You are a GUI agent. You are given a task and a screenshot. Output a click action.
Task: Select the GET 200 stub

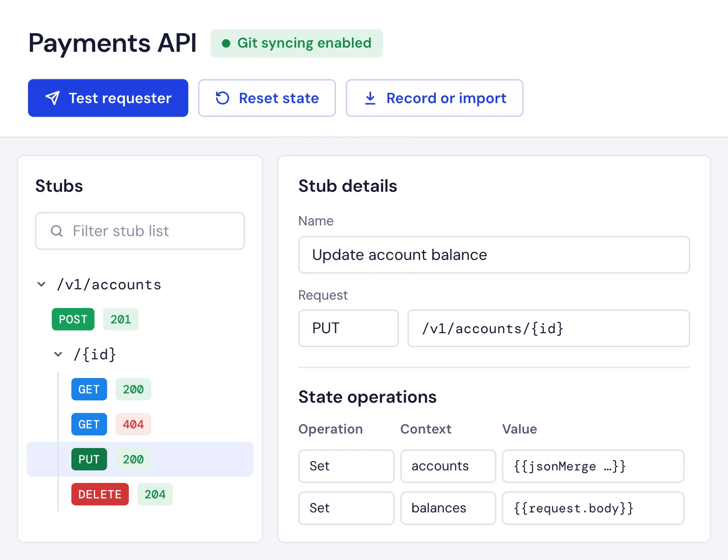tap(111, 389)
